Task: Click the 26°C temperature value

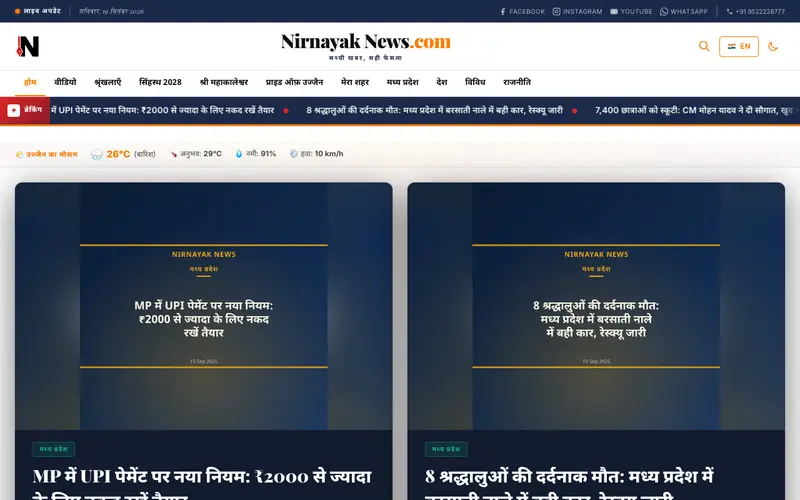Action: (x=118, y=154)
